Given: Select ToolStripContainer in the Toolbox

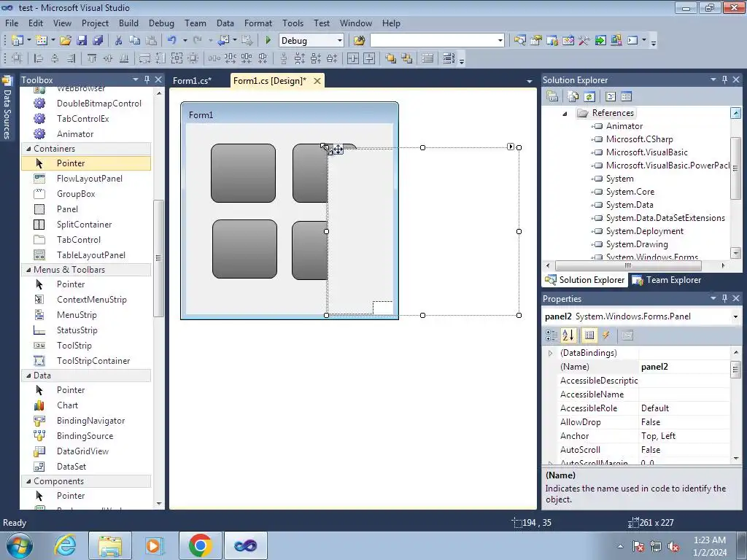Looking at the screenshot, I should [93, 361].
